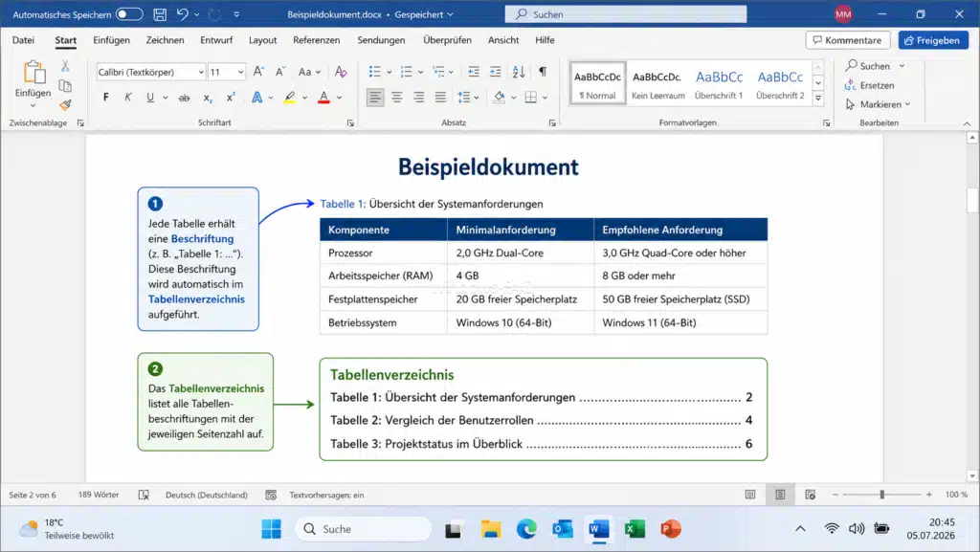Open the Windows Start menu
Viewport: 980px width, 552px height.
271,530
